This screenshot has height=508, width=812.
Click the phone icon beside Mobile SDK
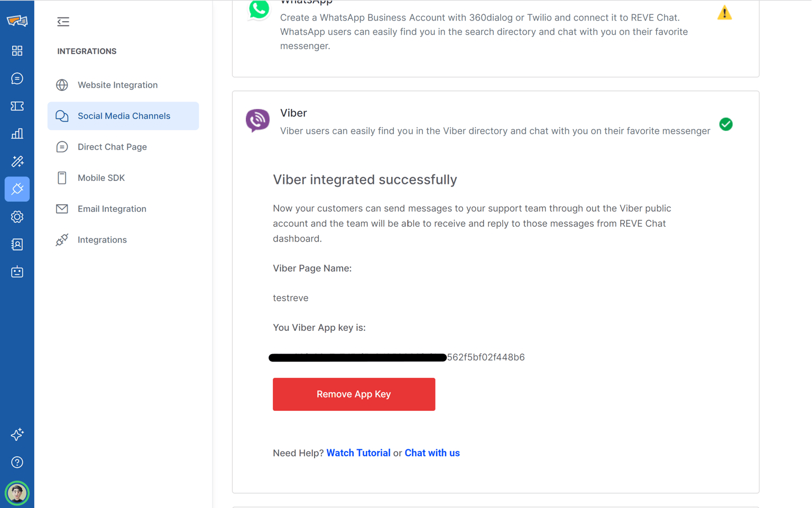tap(62, 178)
